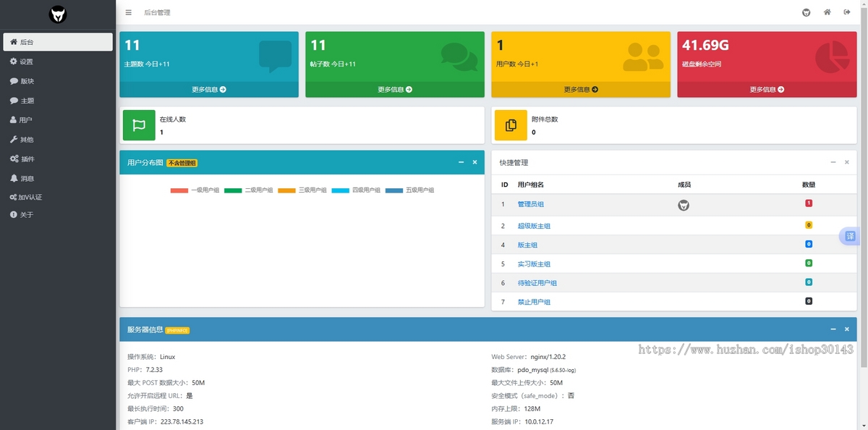
Task: Toggle 三级用户组 legend item
Action: point(302,190)
